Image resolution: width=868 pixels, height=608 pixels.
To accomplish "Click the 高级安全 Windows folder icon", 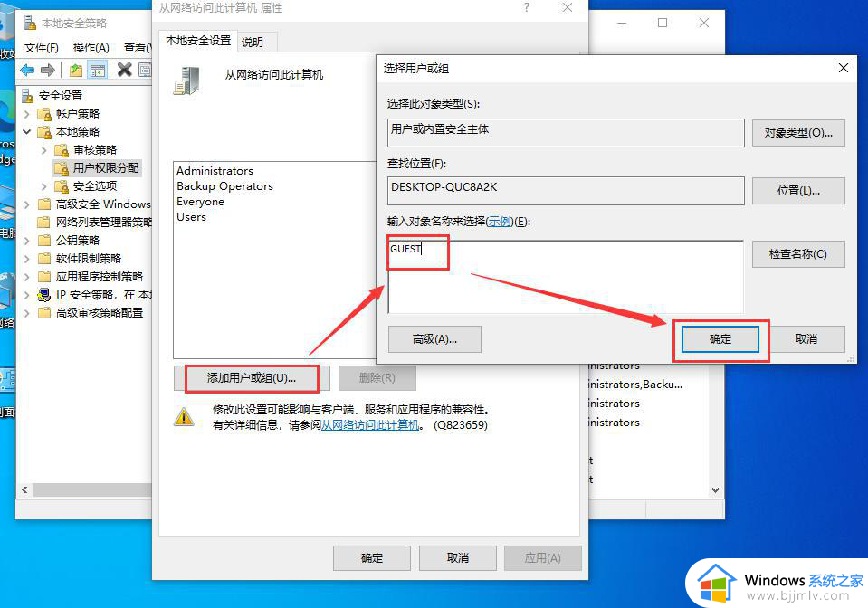I will (44, 204).
